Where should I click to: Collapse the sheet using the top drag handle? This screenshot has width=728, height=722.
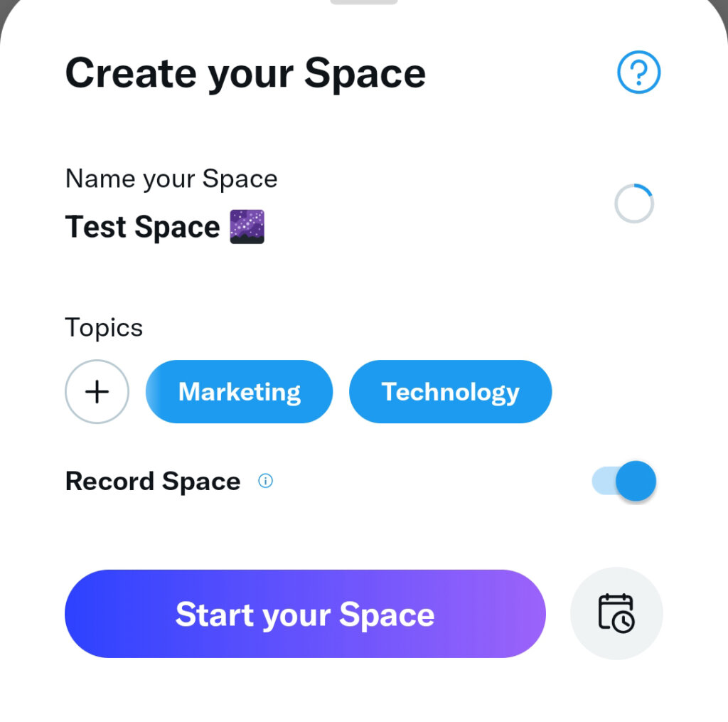click(x=364, y=4)
